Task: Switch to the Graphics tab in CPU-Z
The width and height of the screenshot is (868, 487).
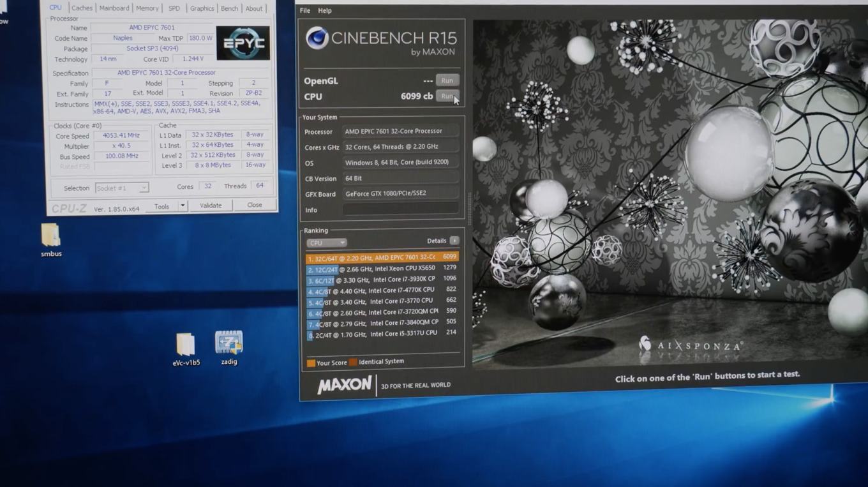Action: (x=202, y=8)
